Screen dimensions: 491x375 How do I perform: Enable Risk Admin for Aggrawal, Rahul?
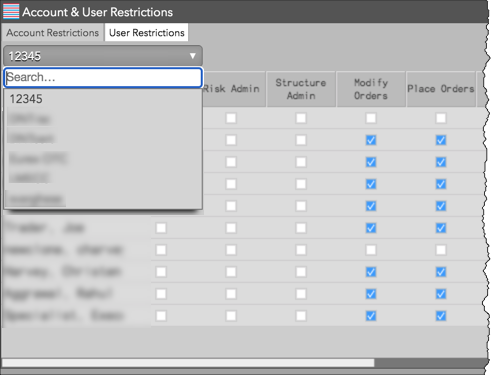click(x=231, y=294)
